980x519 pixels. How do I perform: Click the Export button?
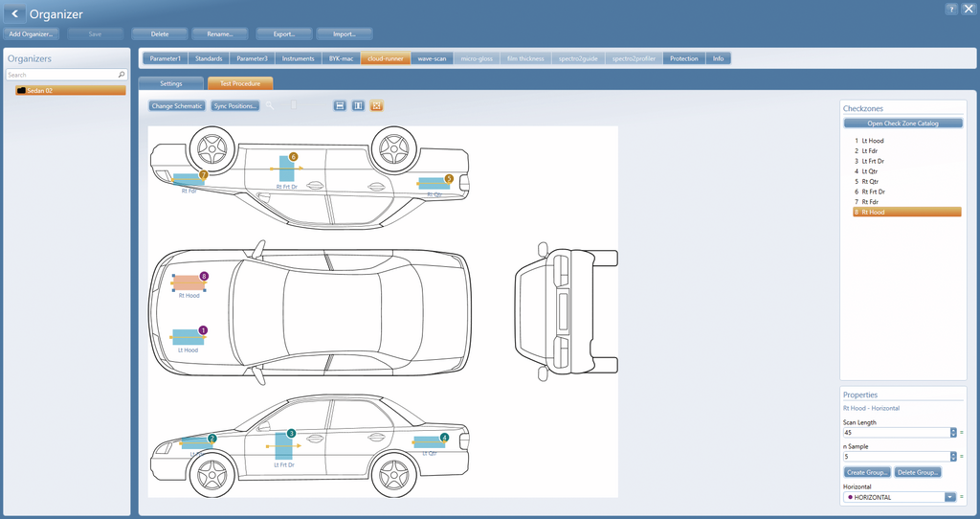[283, 34]
